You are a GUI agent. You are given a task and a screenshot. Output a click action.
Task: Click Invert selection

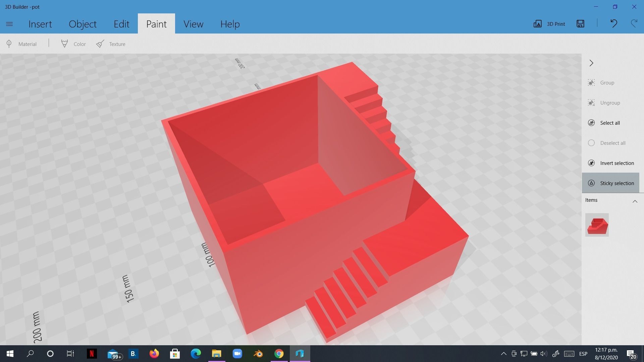coord(610,163)
